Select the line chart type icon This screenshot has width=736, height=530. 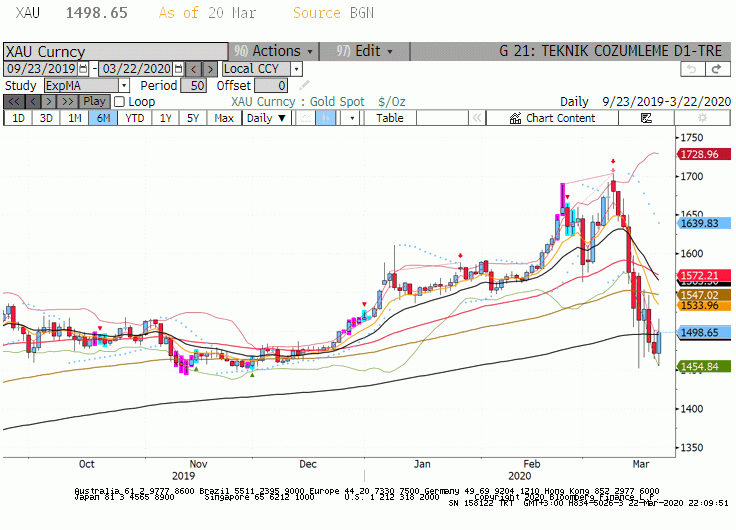[x=305, y=118]
